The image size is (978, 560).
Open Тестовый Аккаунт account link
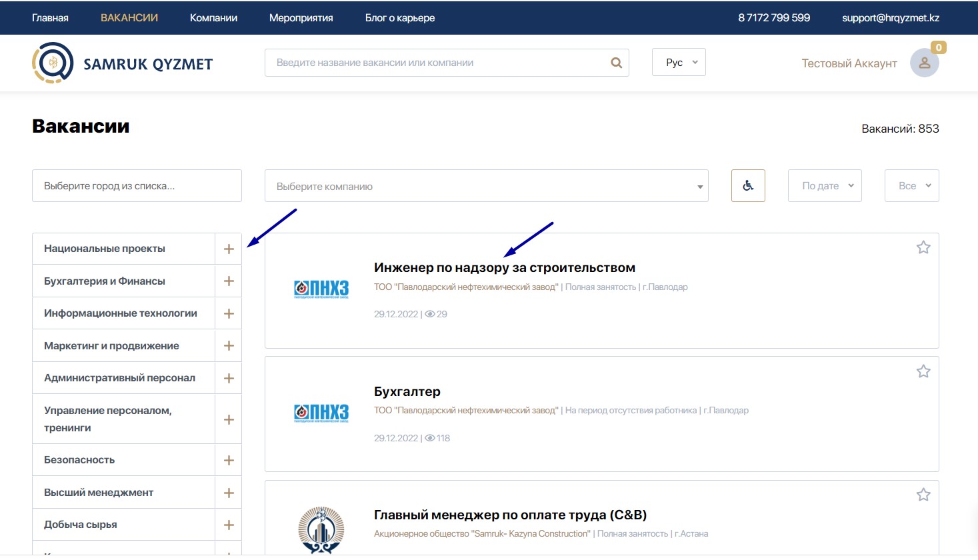849,63
